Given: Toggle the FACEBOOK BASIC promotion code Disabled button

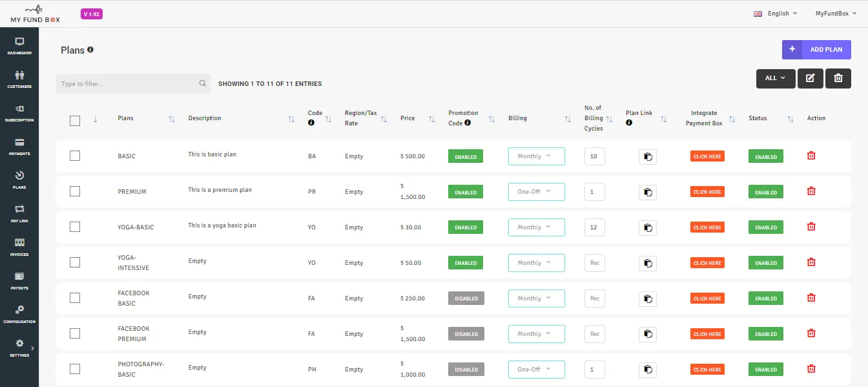Looking at the screenshot, I should [x=466, y=298].
